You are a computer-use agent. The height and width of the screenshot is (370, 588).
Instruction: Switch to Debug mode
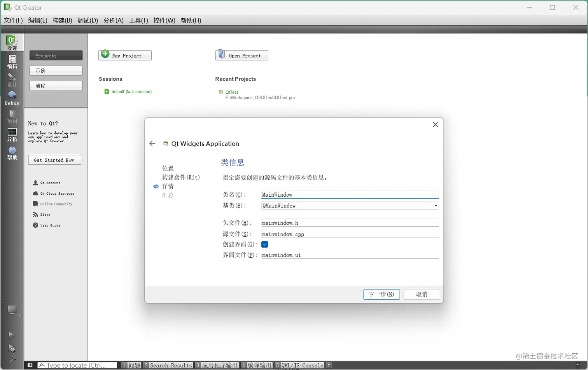pos(12,98)
